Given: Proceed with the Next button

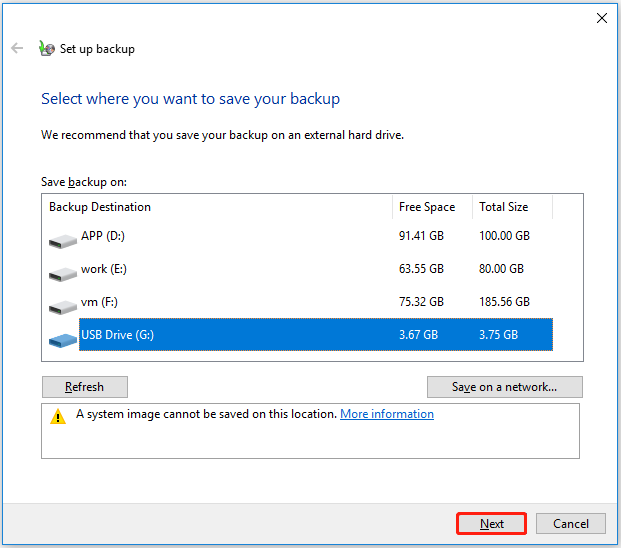Looking at the screenshot, I should tap(491, 523).
